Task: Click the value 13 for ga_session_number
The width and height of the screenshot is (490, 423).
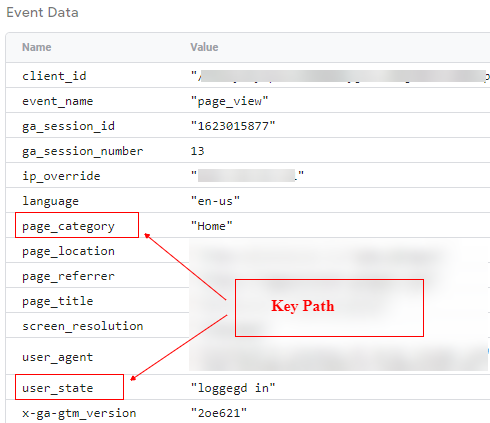Action: pyautogui.click(x=197, y=151)
